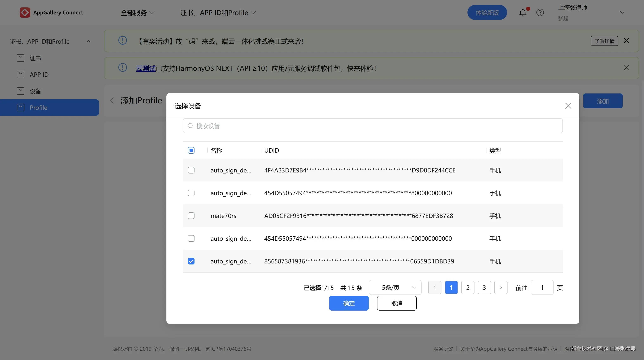Click back arrow beside 添加Profile
This screenshot has width=644, height=360.
112,101
